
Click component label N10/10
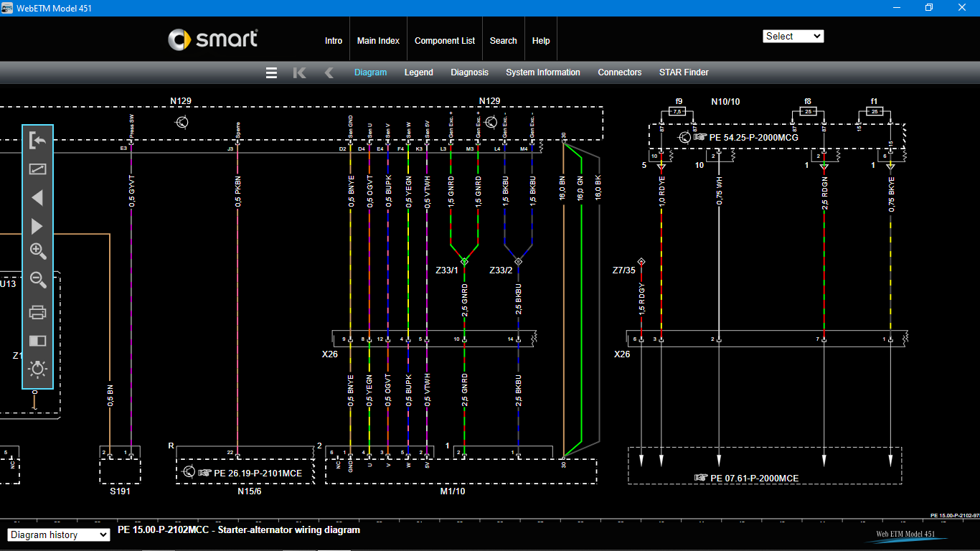725,102
